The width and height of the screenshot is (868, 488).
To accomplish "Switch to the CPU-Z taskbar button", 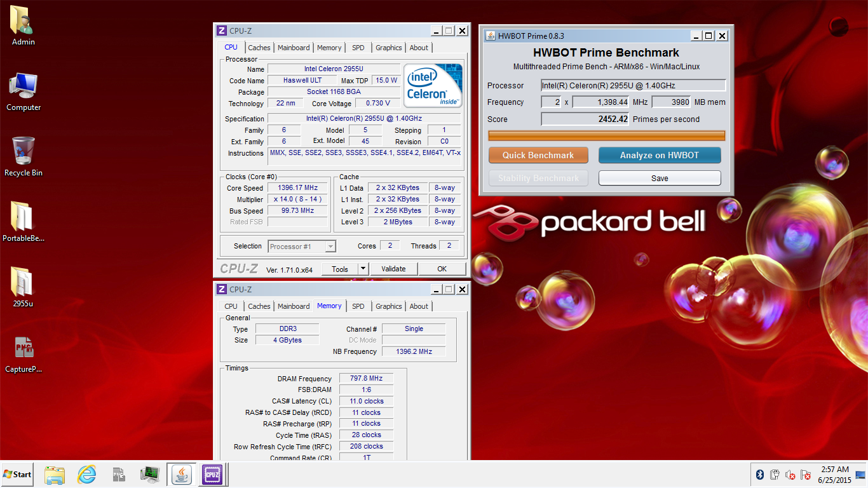I will click(x=212, y=474).
